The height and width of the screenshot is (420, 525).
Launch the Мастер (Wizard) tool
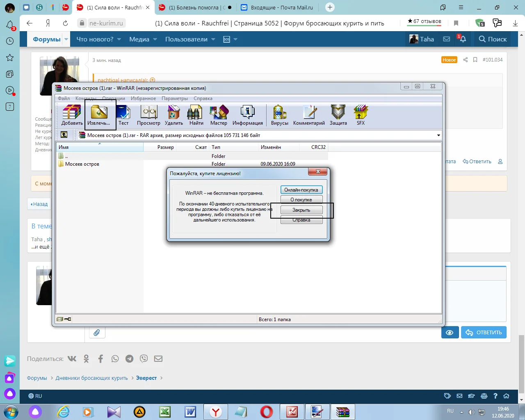(x=219, y=115)
